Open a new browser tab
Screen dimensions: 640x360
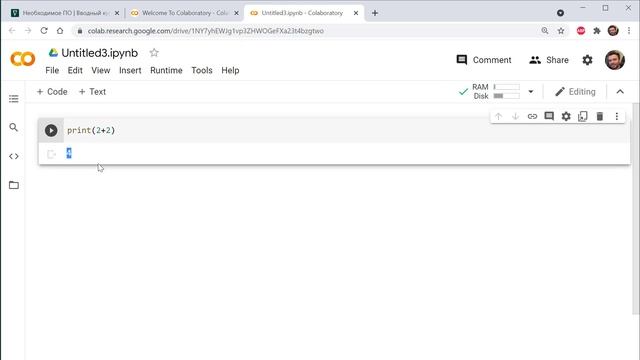pos(375,13)
